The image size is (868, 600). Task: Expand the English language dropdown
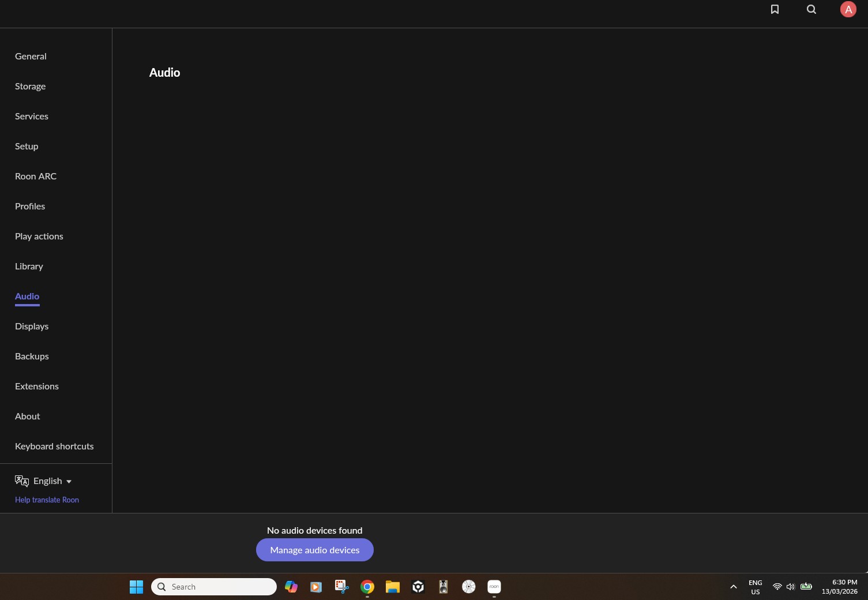pos(52,481)
